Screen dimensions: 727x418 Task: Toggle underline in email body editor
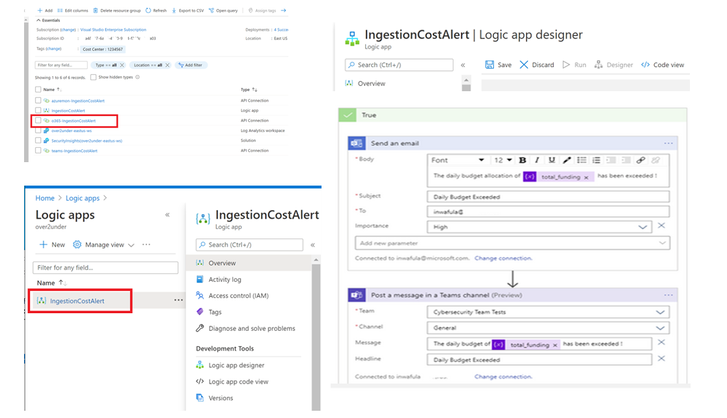coord(552,160)
